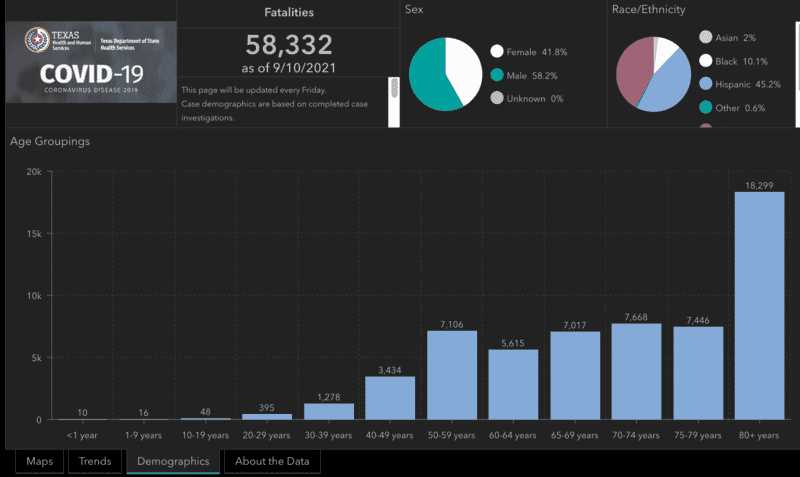
Task: Click the Asian legend circle icon
Action: pos(706,38)
